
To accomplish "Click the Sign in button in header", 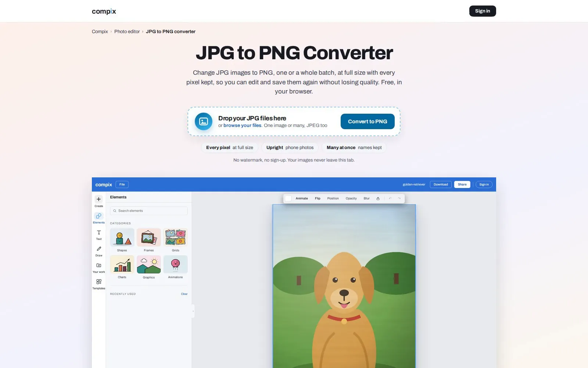I will tap(483, 11).
